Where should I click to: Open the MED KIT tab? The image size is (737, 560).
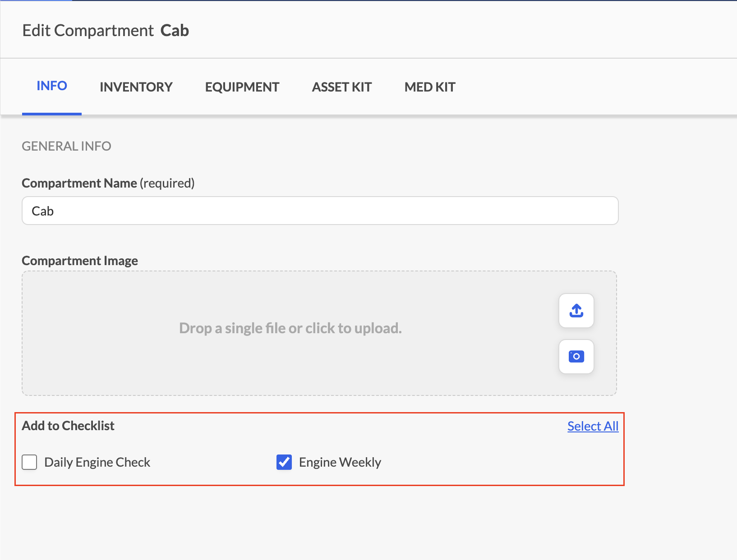pos(430,87)
